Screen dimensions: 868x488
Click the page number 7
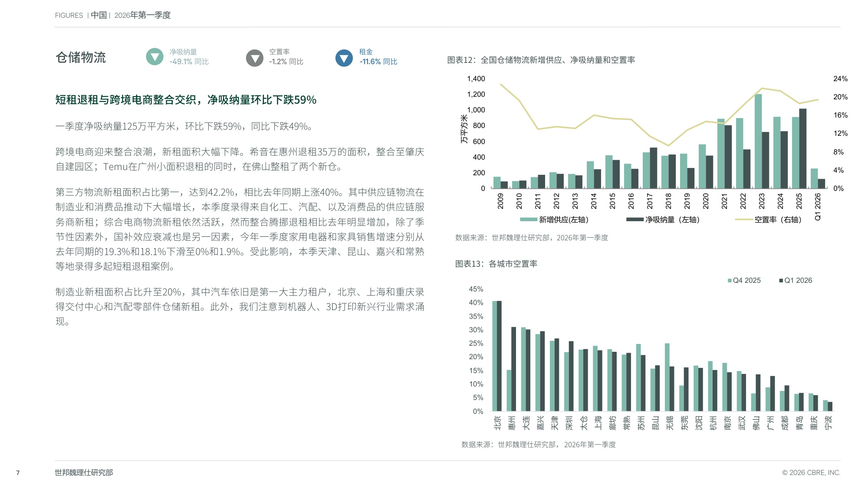point(18,473)
